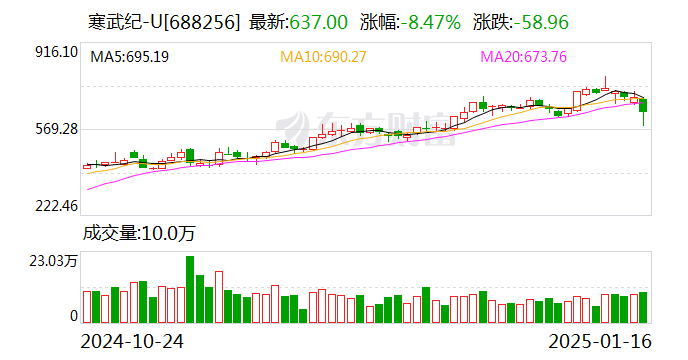Click the 23.03万 volume axis label
The width and height of the screenshot is (688, 360).
coord(53,261)
